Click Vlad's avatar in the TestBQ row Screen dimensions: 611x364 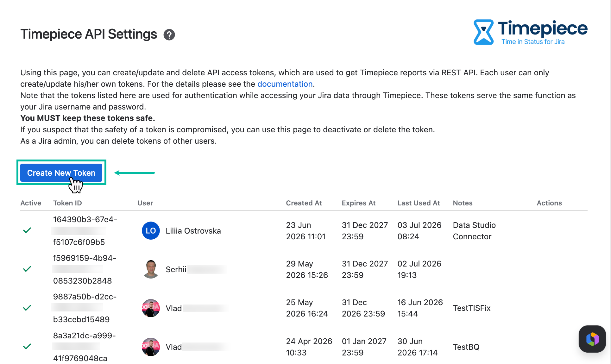pos(151,347)
